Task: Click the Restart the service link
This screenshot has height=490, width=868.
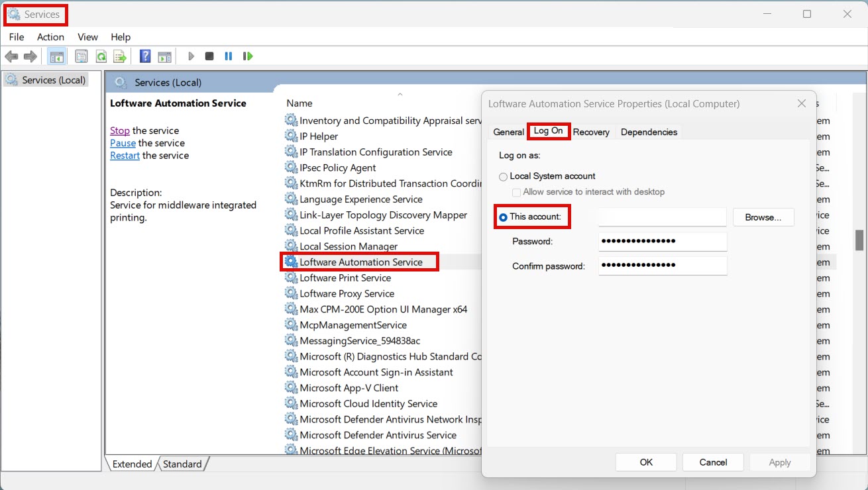Action: point(125,156)
